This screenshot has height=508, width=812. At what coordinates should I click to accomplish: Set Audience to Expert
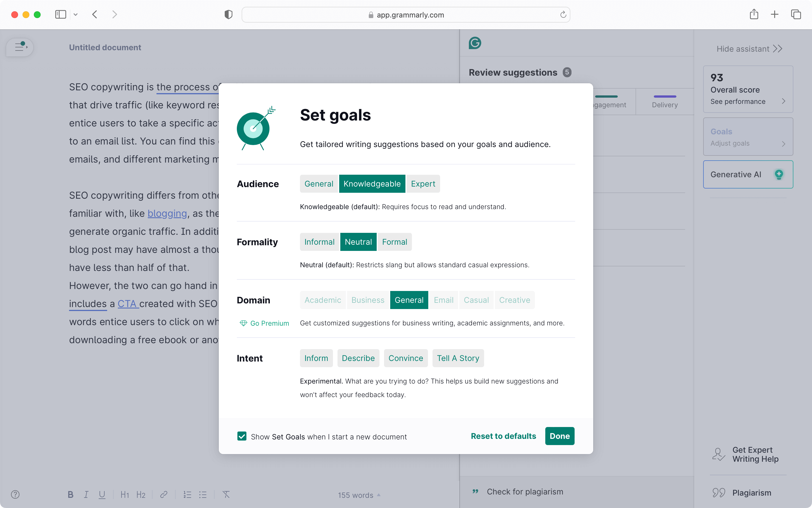[423, 184]
